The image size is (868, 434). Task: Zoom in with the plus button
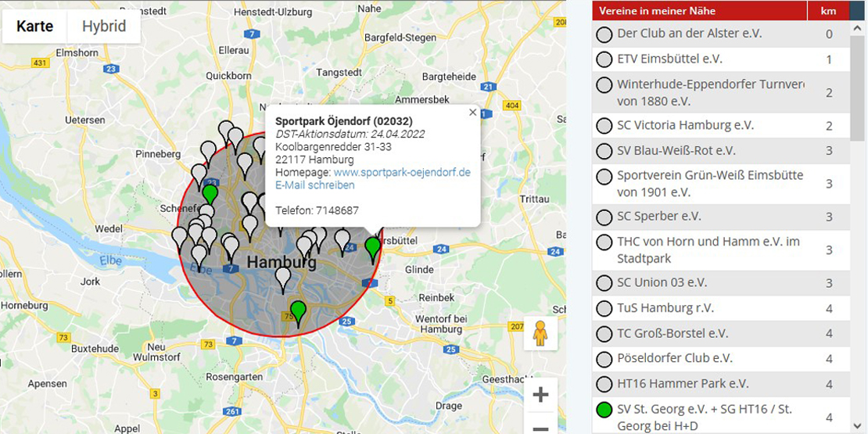(540, 395)
